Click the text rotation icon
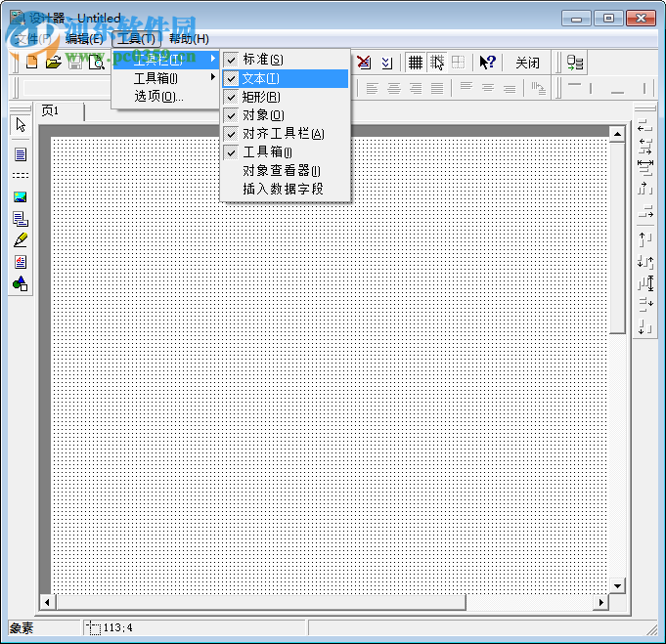 539,88
